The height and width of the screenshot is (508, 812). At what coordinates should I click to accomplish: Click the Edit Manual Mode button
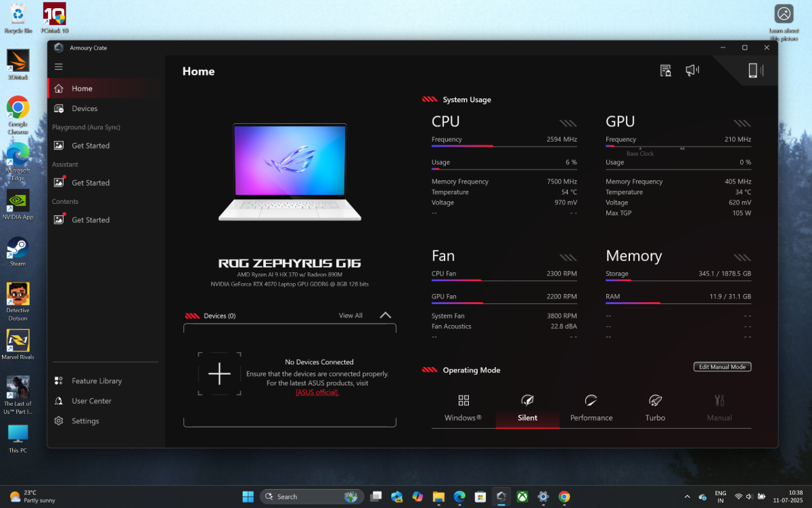pos(722,366)
